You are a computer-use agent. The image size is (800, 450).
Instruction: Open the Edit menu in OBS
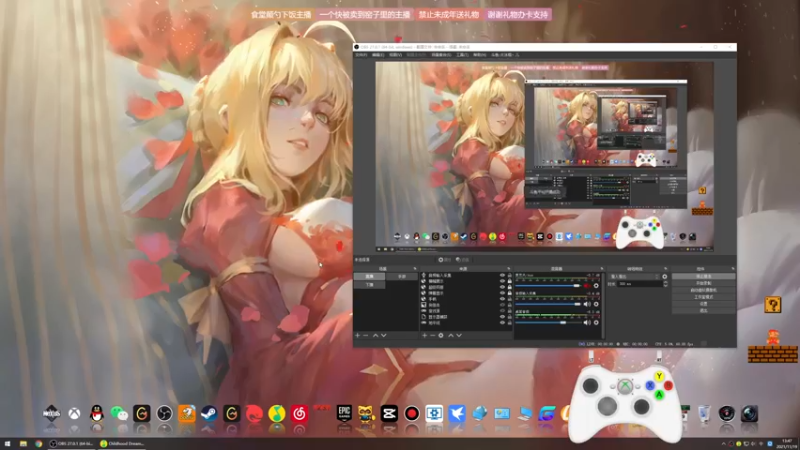pos(378,55)
